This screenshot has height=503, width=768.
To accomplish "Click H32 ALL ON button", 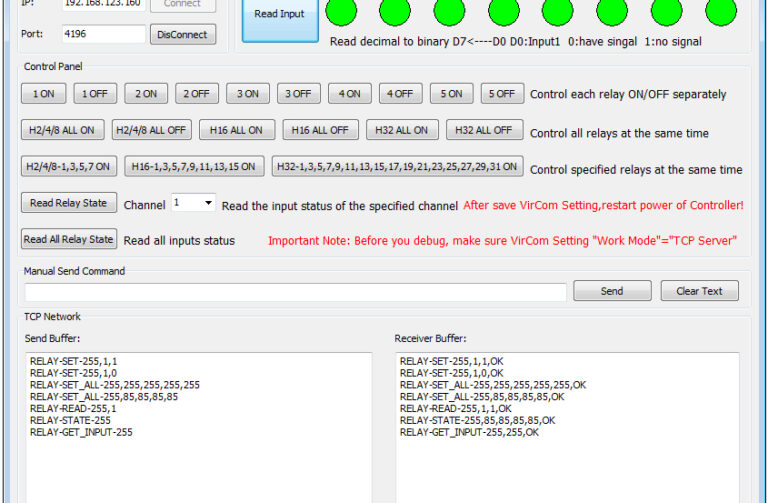I will (x=402, y=130).
